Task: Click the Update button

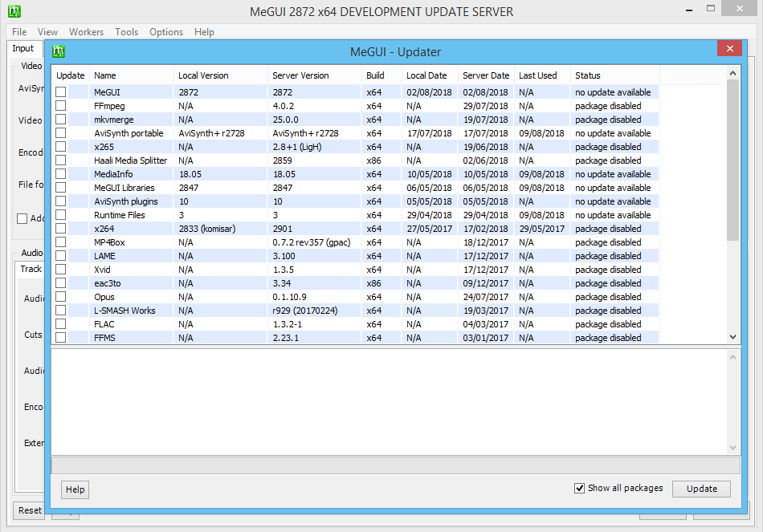Action: click(701, 489)
